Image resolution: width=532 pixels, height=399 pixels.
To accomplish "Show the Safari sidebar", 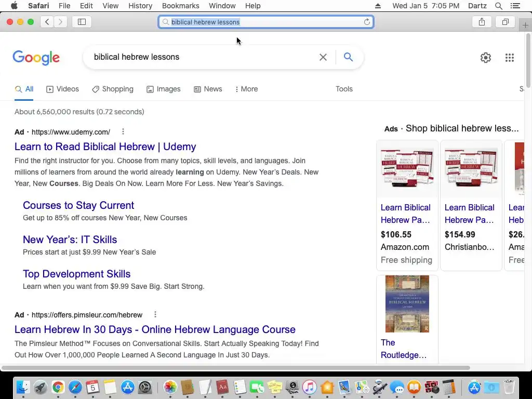I will click(x=82, y=22).
